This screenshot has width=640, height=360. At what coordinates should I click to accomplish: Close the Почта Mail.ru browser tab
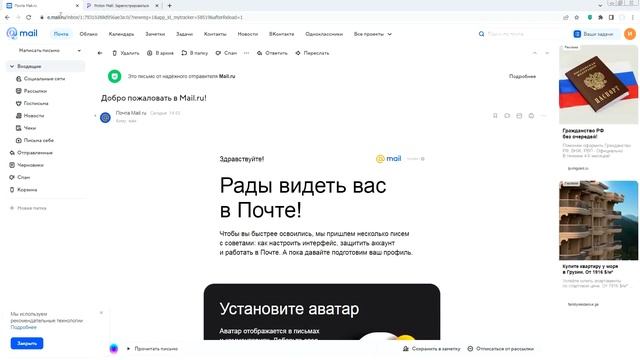click(x=77, y=6)
